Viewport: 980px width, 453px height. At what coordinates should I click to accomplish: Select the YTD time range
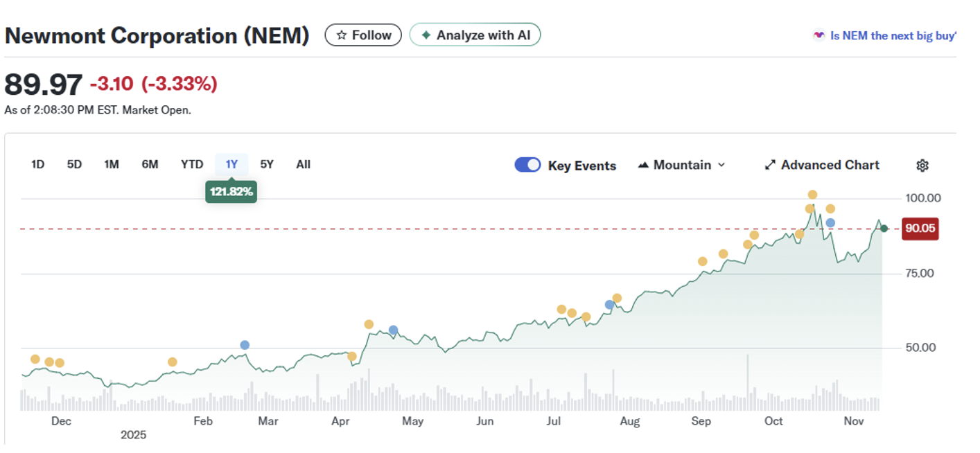(192, 164)
